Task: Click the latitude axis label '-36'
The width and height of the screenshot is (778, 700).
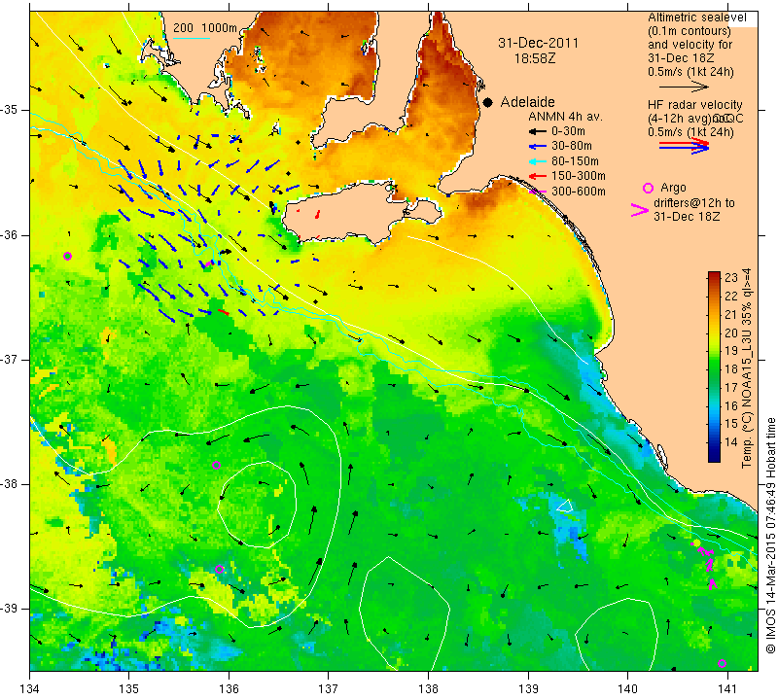Action: click(10, 234)
